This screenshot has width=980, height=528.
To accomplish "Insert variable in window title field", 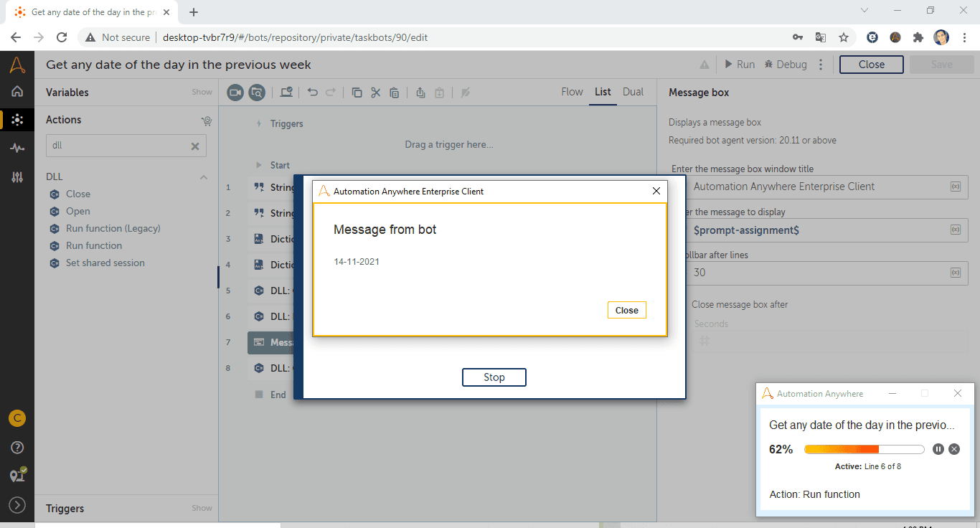I will tap(955, 187).
